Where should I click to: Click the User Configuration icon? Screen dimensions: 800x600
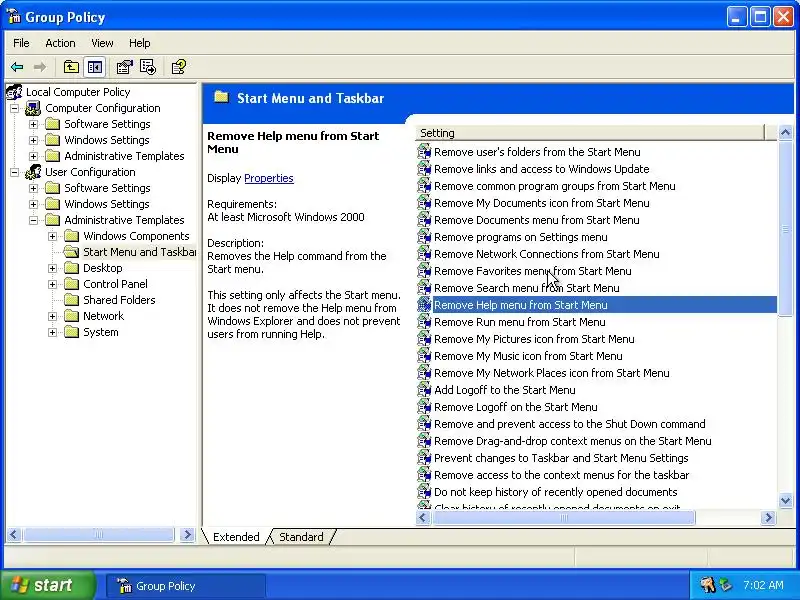pyautogui.click(x=33, y=172)
